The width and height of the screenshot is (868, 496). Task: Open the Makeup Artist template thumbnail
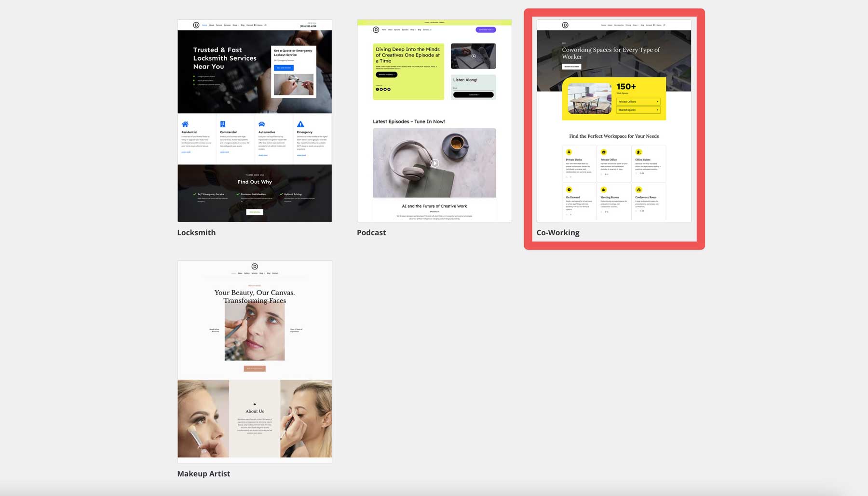pyautogui.click(x=254, y=362)
